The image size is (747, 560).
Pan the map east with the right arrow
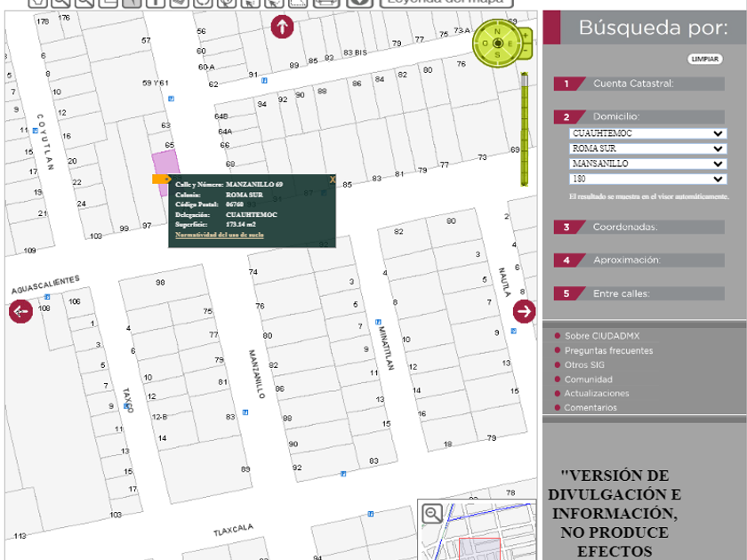pos(524,311)
